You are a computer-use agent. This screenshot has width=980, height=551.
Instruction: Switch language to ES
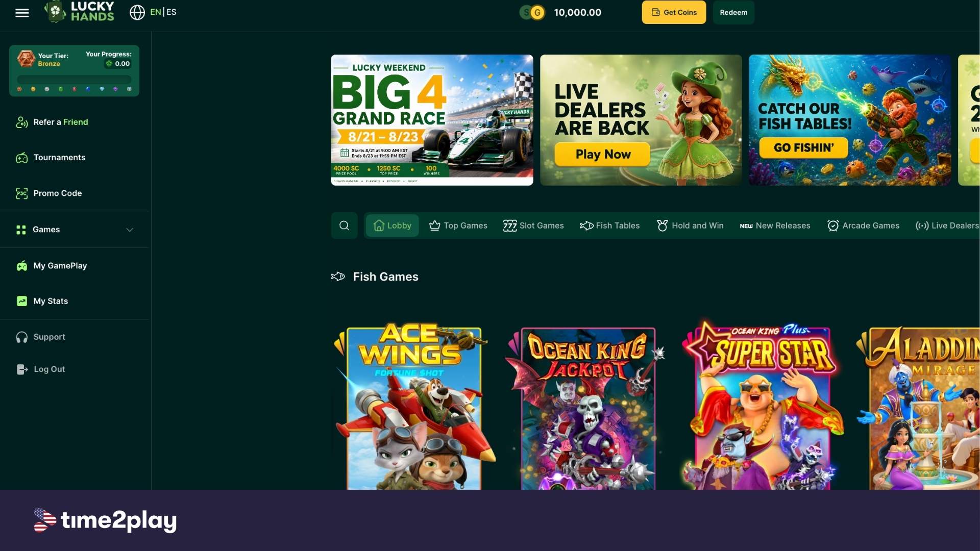point(171,12)
